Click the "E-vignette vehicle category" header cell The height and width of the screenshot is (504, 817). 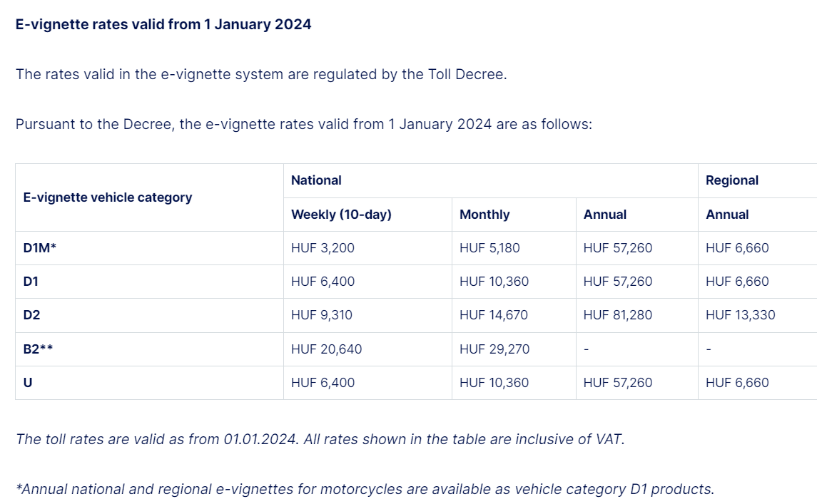[x=108, y=197]
